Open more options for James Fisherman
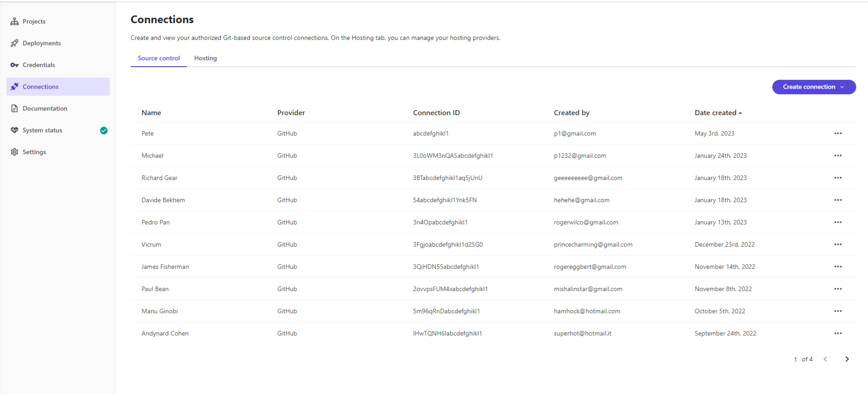Screen dimensions: 868x394 838,267
